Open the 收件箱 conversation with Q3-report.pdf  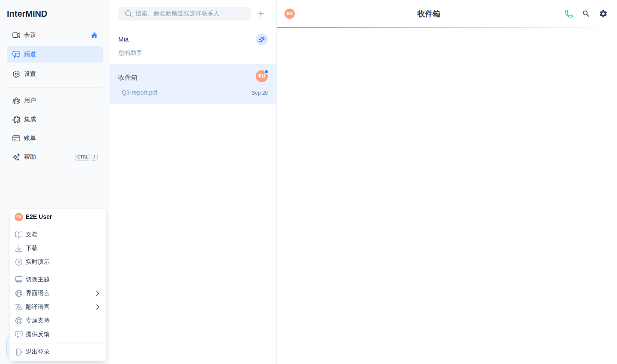(193, 84)
